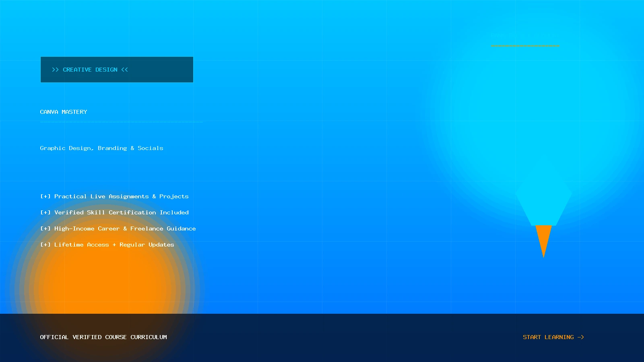Select the CREATIVE DESIGN banner box
The image size is (644, 362).
pos(117,70)
